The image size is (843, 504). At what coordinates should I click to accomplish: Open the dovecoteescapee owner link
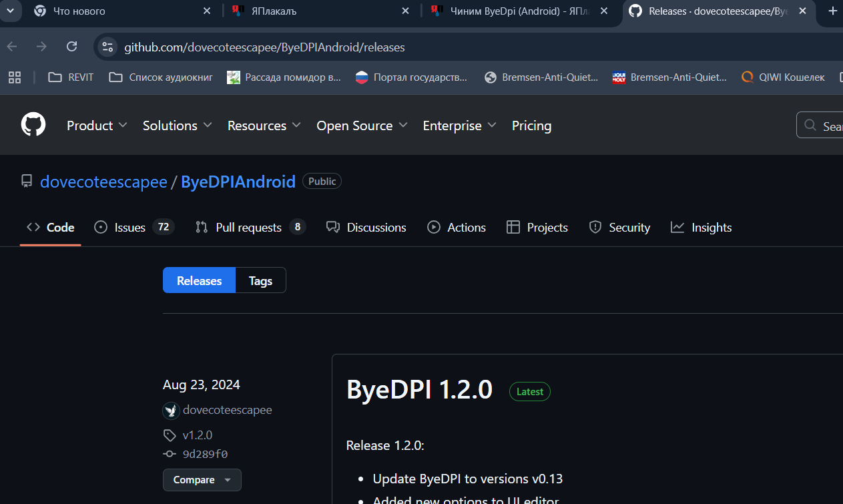103,182
